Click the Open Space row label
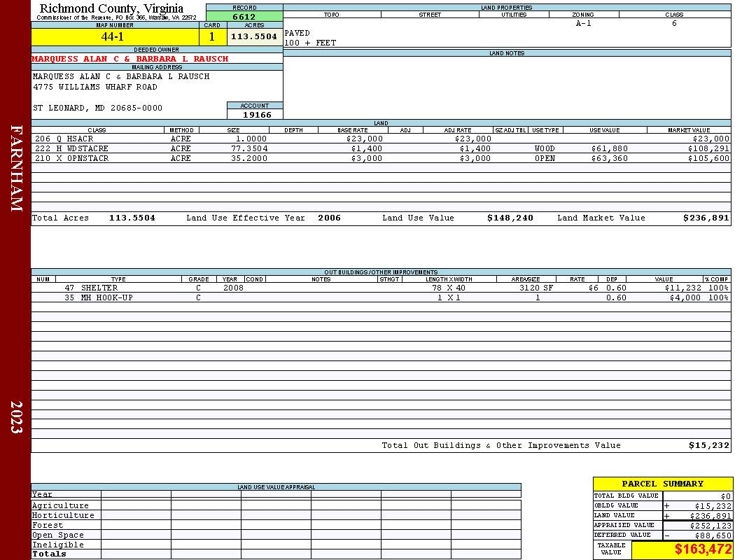The width and height of the screenshot is (735, 560). 58,535
